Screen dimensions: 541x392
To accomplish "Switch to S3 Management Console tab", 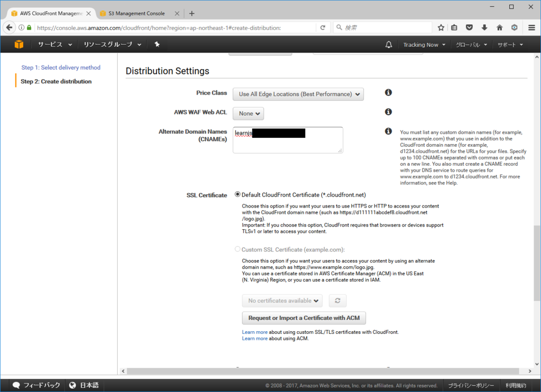I will point(137,13).
